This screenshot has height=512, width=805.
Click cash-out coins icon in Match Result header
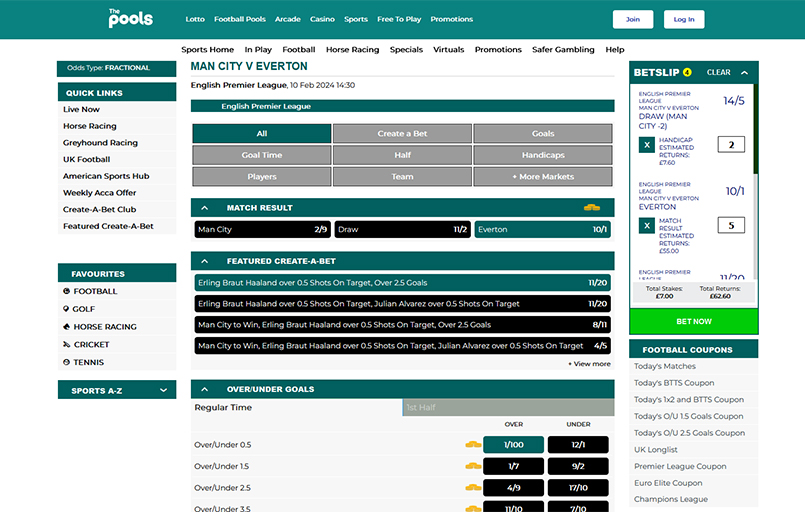[x=591, y=207]
